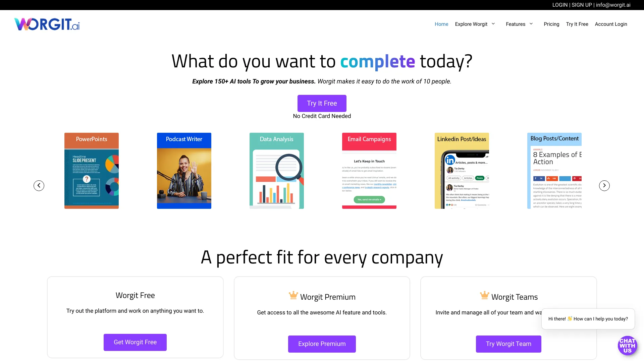Click the Account Login link
The height and width of the screenshot is (362, 644).
point(611,24)
